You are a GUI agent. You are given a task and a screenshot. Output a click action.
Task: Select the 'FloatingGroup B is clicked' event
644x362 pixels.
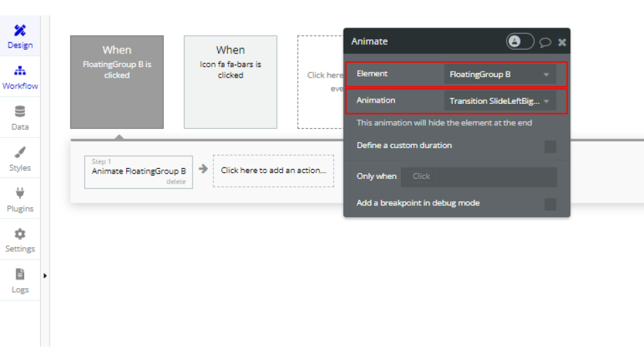tap(117, 82)
